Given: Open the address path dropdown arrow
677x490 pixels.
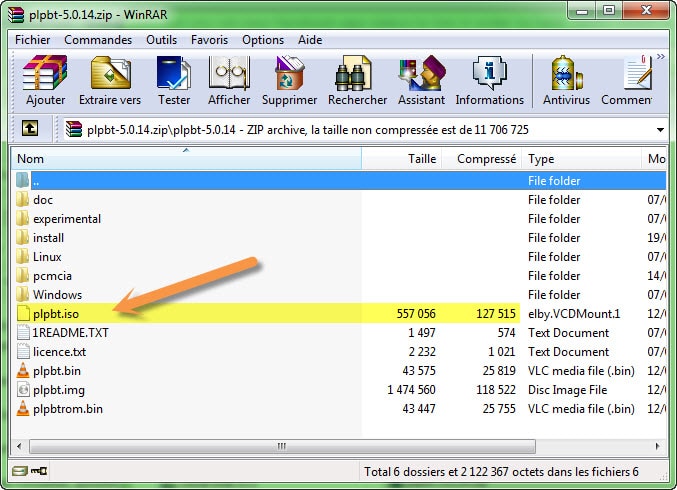Looking at the screenshot, I should [660, 130].
